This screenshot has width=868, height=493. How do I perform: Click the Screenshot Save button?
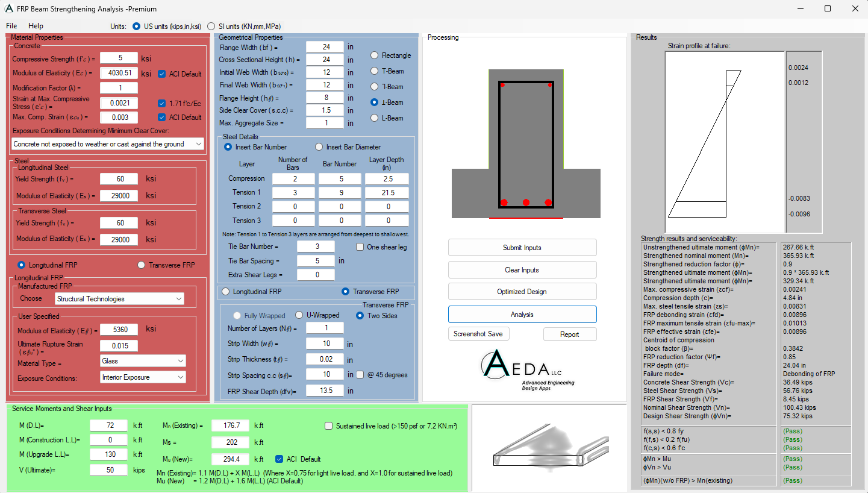coord(478,334)
